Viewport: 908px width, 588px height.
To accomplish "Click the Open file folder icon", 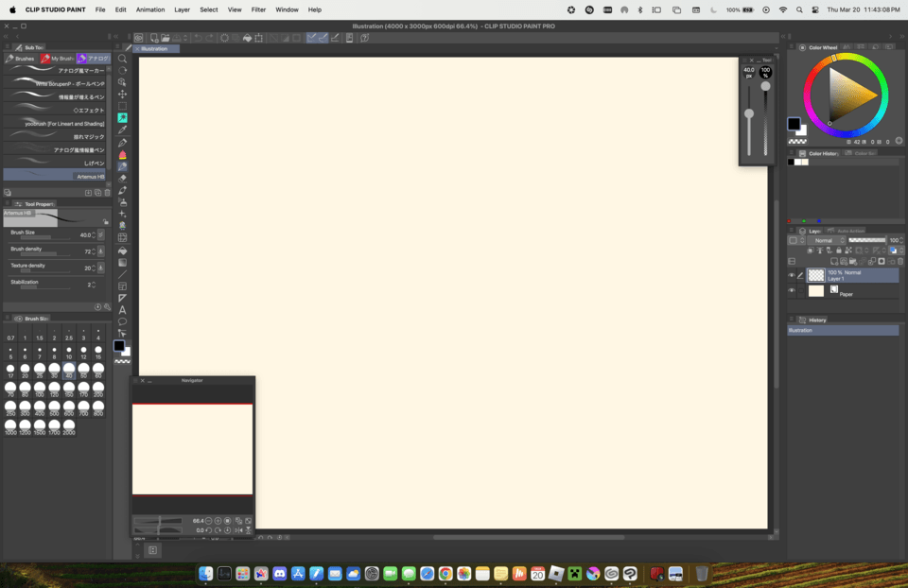I will coord(166,38).
